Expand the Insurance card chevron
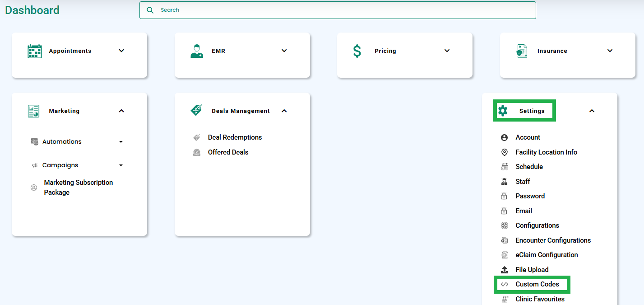The width and height of the screenshot is (644, 305). tap(610, 51)
